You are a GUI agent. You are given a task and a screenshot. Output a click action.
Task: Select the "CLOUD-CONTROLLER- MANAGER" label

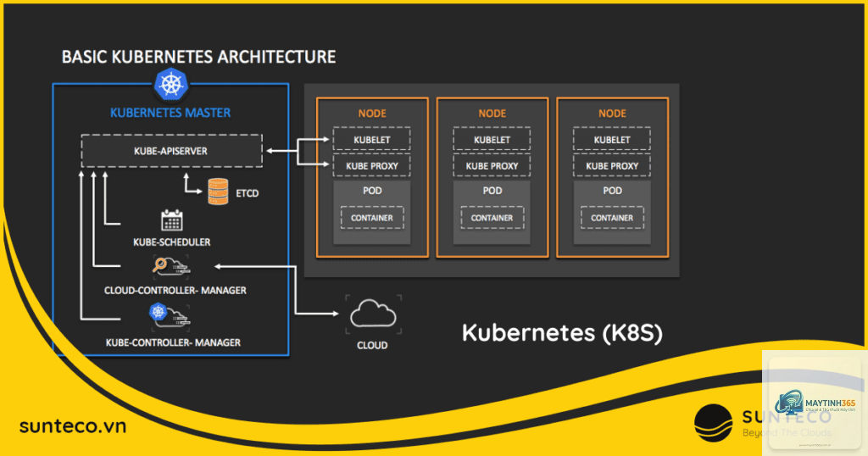point(175,290)
